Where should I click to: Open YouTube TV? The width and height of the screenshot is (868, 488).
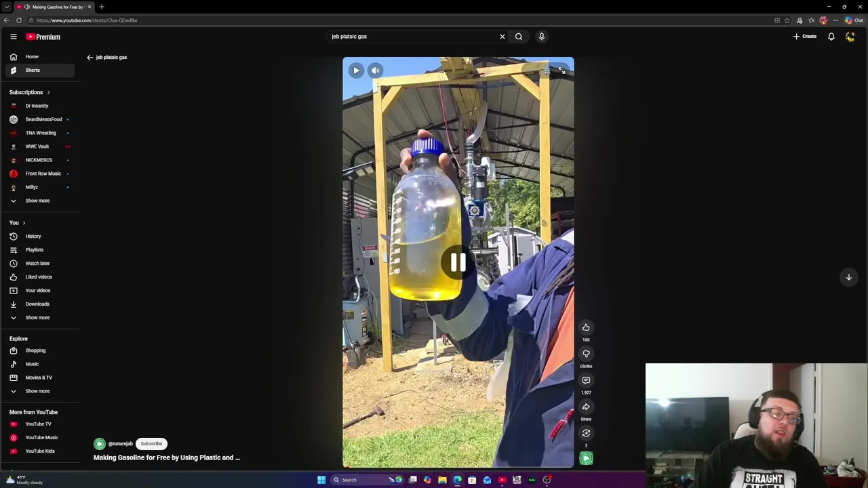[x=41, y=424]
